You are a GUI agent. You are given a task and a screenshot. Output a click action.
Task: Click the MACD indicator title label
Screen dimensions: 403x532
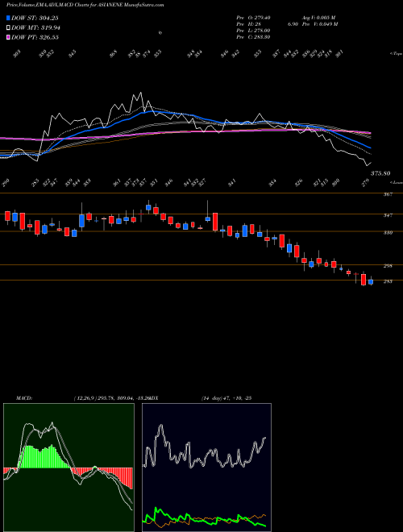tap(23, 398)
